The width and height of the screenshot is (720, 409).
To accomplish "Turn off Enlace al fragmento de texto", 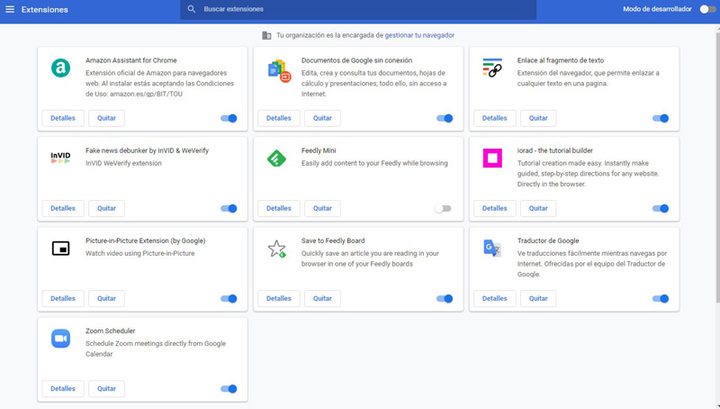I will pyautogui.click(x=660, y=118).
